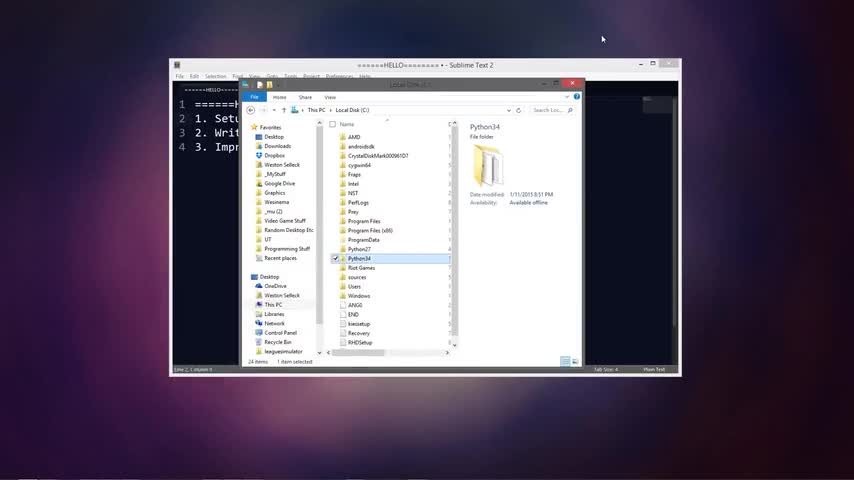
Task: Select the Intel folder
Action: click(353, 184)
